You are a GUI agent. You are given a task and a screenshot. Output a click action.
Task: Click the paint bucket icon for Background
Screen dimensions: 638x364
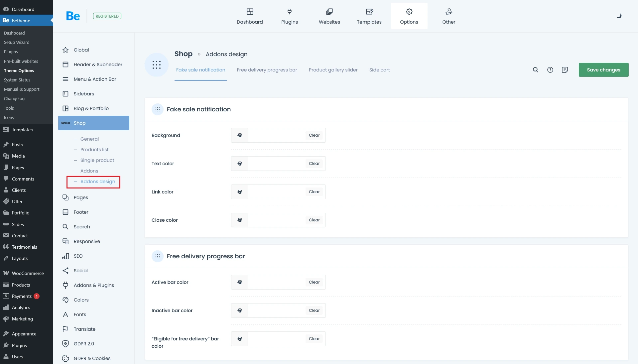(239, 135)
